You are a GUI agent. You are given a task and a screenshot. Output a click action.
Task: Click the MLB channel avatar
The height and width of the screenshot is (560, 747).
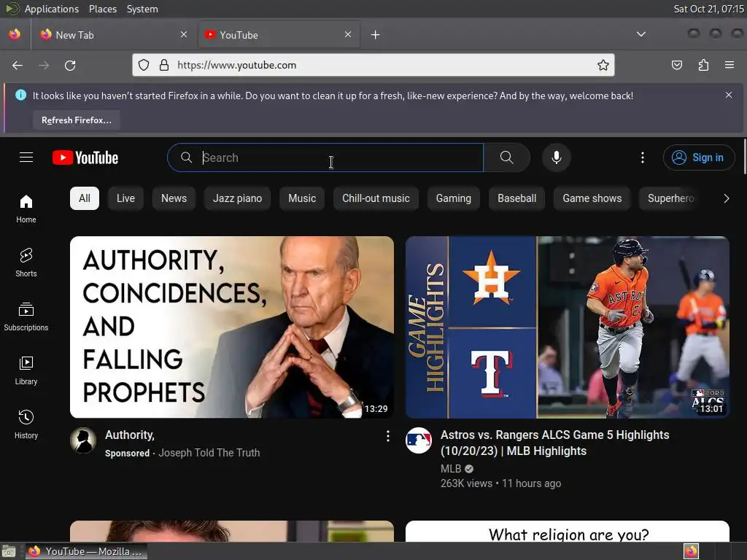click(418, 440)
